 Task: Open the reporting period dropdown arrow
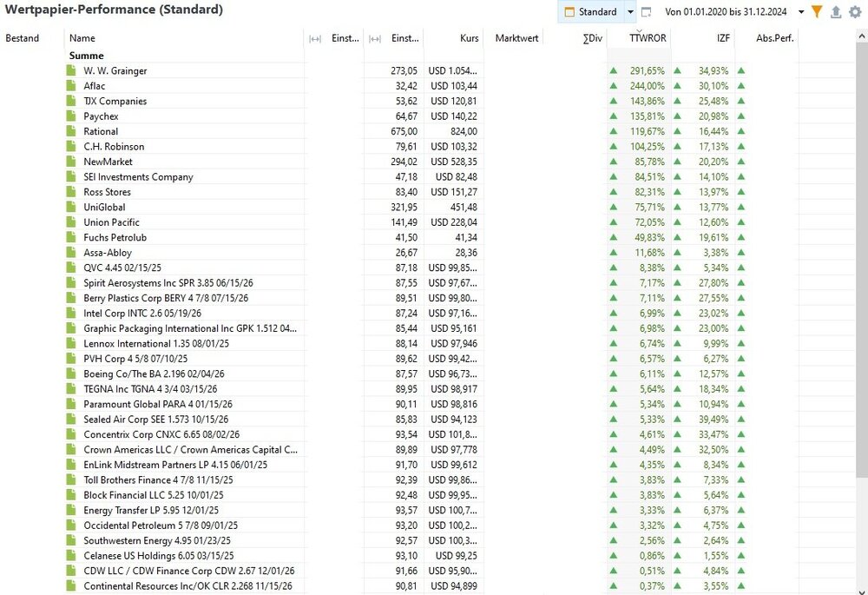801,11
